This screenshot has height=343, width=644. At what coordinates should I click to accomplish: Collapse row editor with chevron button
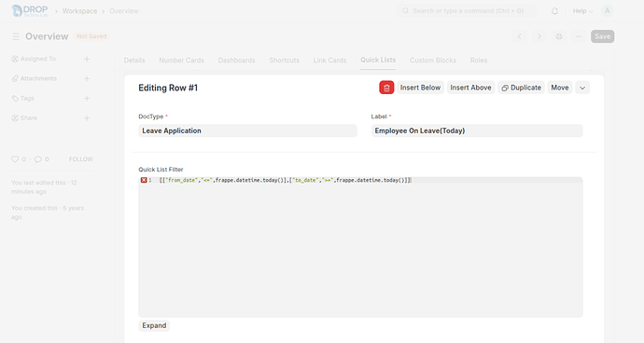point(582,88)
